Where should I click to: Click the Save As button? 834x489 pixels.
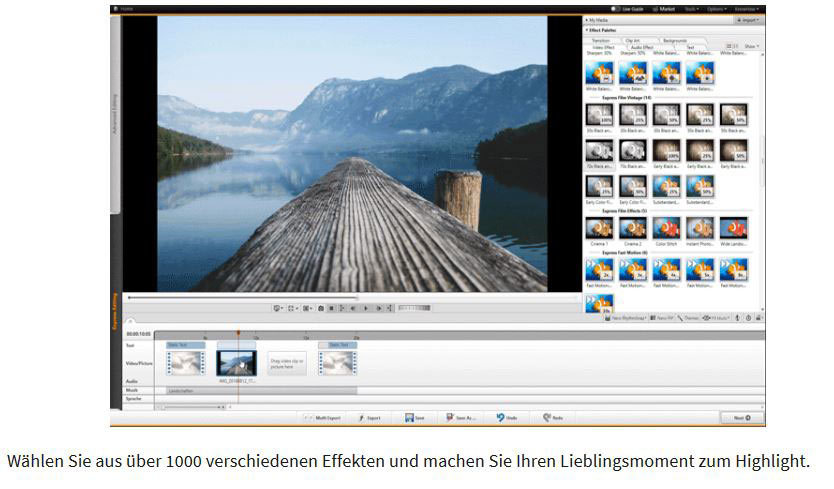461,418
